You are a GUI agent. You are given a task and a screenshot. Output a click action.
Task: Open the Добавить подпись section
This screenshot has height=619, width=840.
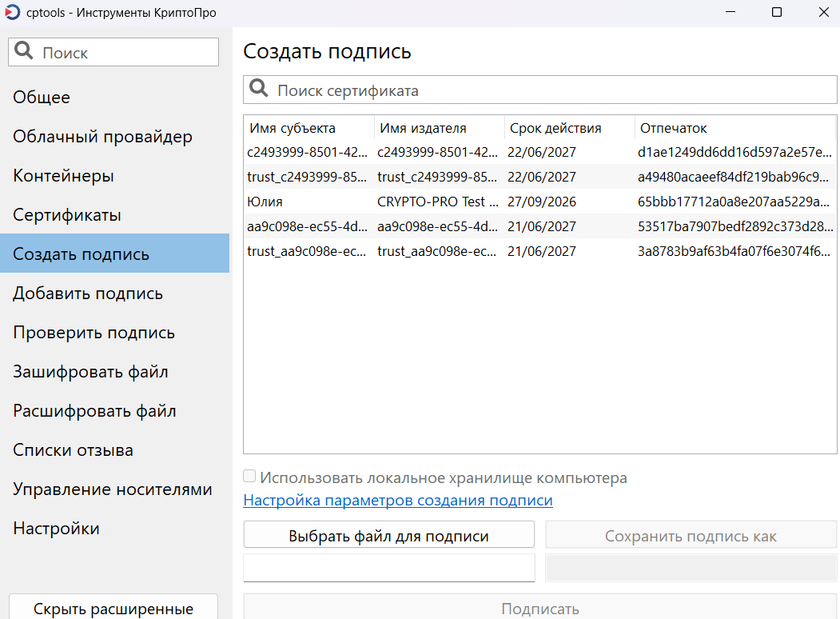tap(114, 294)
